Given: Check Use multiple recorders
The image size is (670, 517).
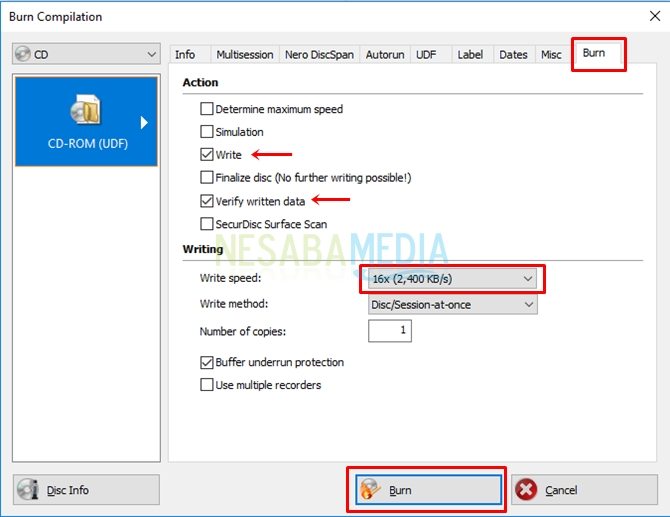Looking at the screenshot, I should point(206,385).
